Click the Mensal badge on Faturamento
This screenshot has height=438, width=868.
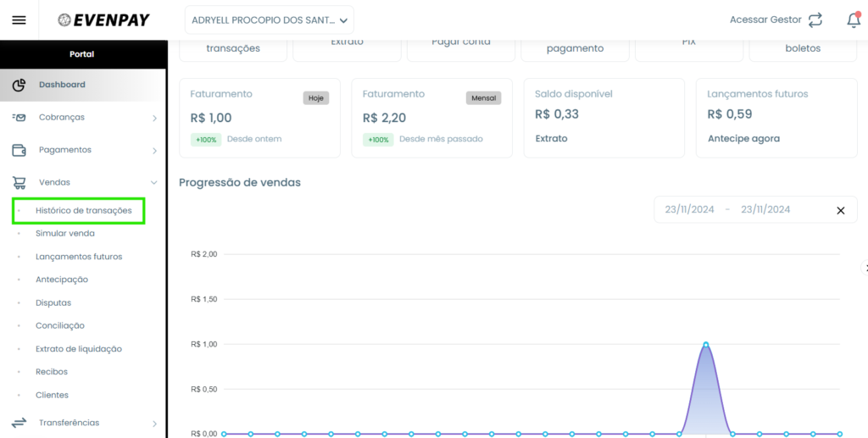pos(484,98)
